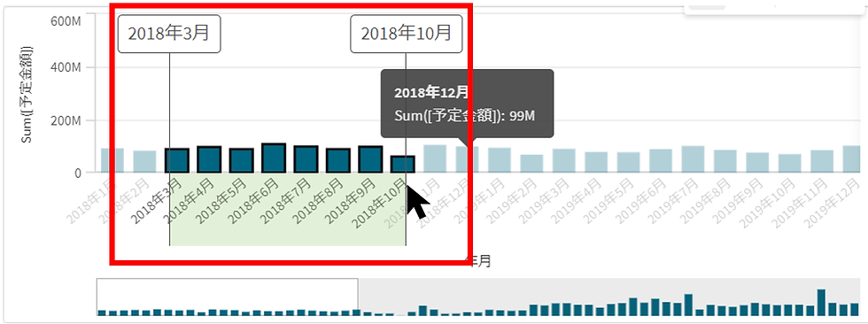868x324 pixels.
Task: Click the 2019年5月 axis label
Action: [x=610, y=202]
